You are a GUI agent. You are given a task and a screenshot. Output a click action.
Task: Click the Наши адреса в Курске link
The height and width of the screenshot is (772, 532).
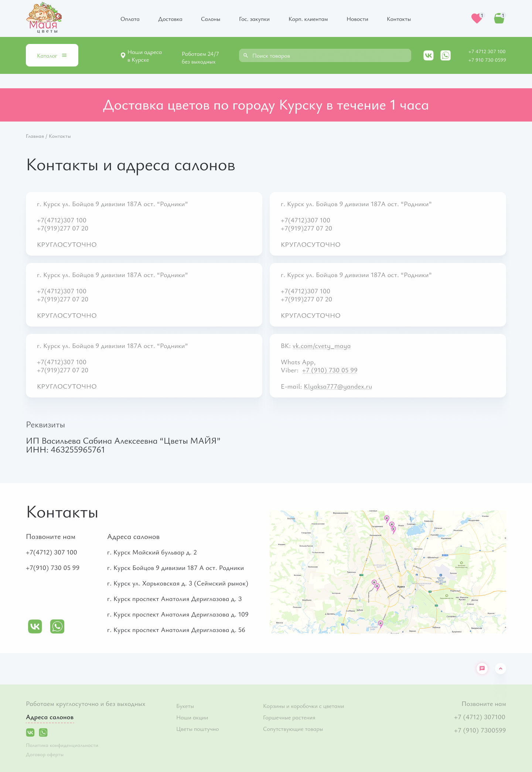tap(144, 56)
